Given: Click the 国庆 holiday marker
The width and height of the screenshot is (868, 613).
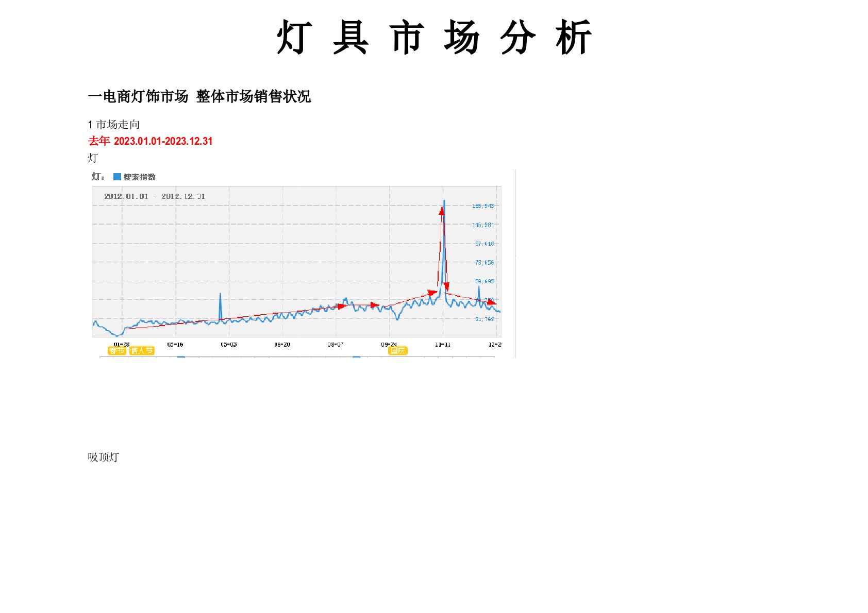Looking at the screenshot, I should [397, 351].
